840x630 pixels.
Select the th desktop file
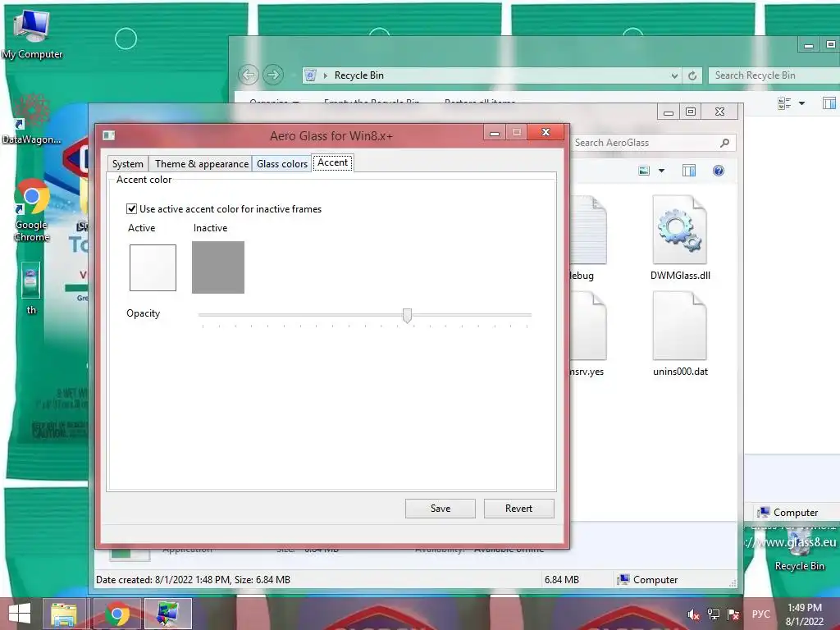(31, 288)
